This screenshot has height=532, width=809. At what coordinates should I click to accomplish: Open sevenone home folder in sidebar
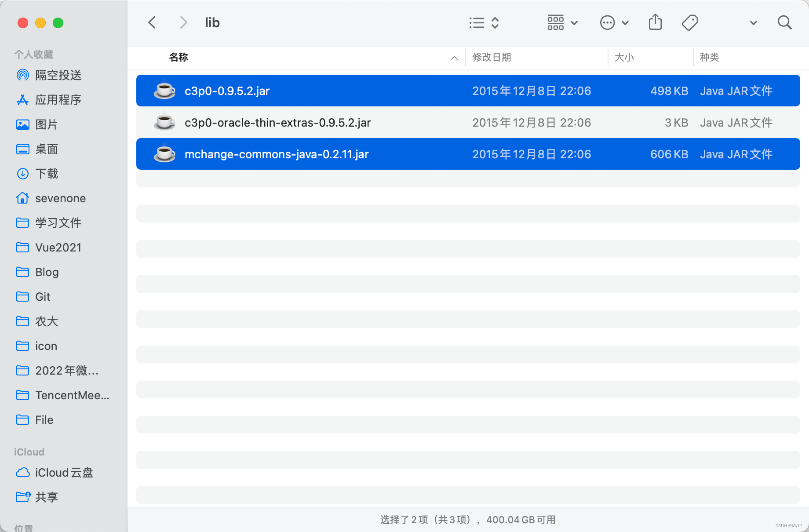point(61,198)
